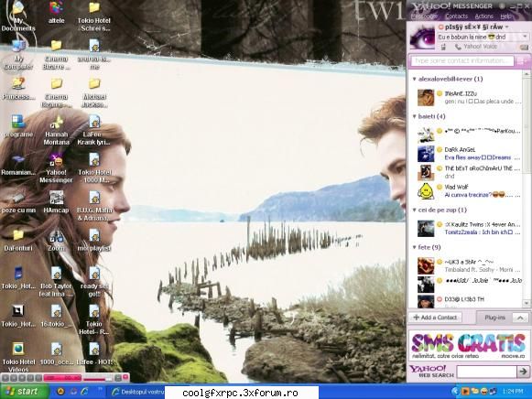The width and height of the screenshot is (532, 399).
Task: Click the contact information search field
Action: [x=463, y=61]
